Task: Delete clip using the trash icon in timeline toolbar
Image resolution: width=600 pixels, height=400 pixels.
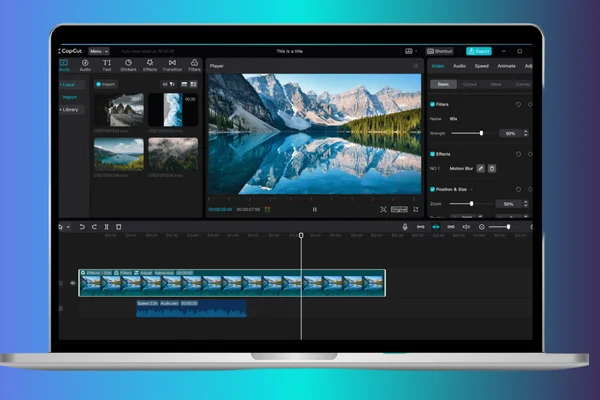Action: tap(119, 227)
